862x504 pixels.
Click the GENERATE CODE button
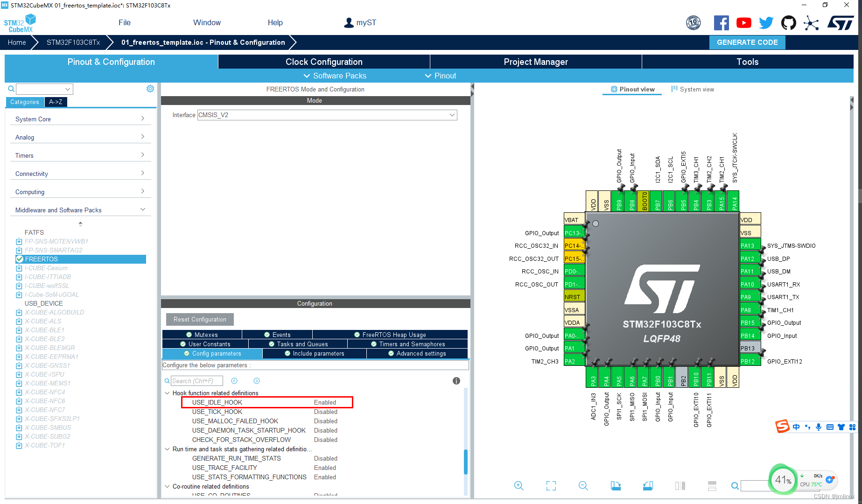click(x=747, y=42)
